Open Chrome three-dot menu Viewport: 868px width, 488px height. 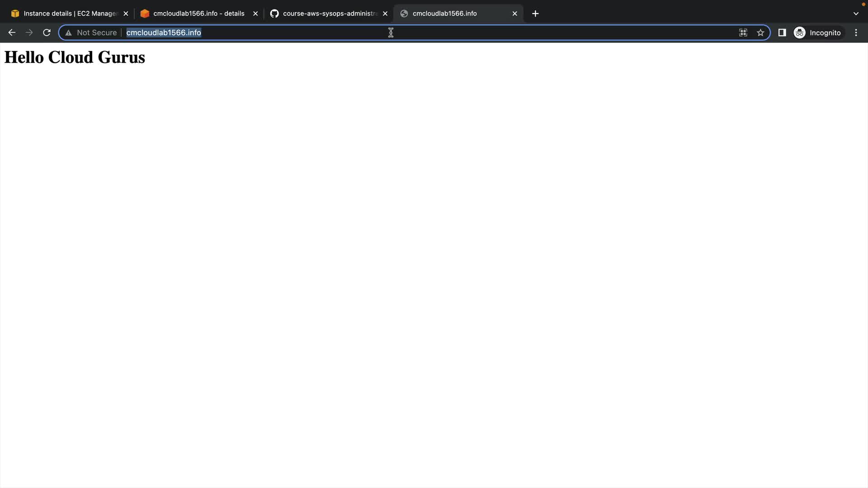click(856, 33)
